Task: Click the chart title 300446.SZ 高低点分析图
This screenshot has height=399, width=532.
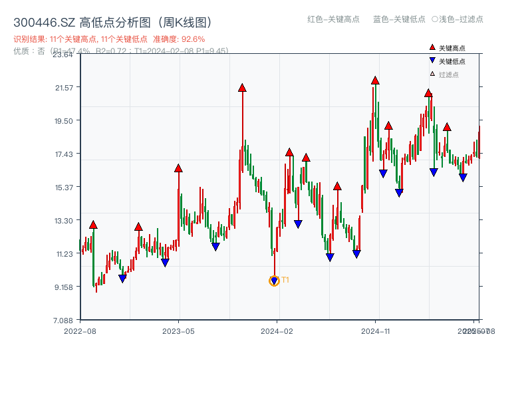Action: pos(112,23)
